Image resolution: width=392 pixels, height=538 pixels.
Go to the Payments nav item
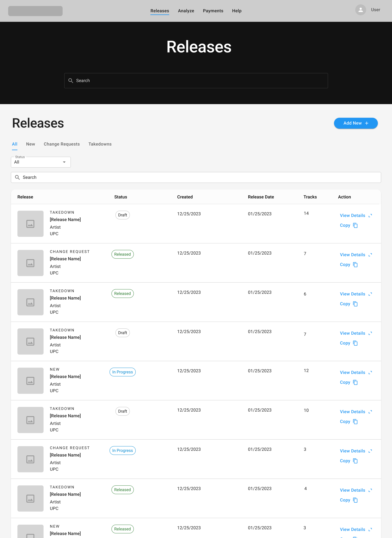(213, 11)
